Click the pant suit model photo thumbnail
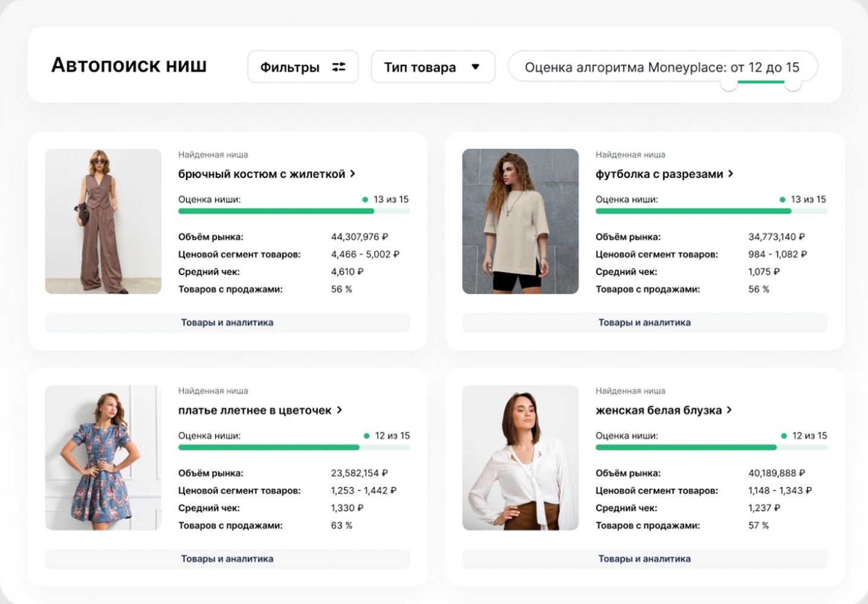 click(x=103, y=222)
